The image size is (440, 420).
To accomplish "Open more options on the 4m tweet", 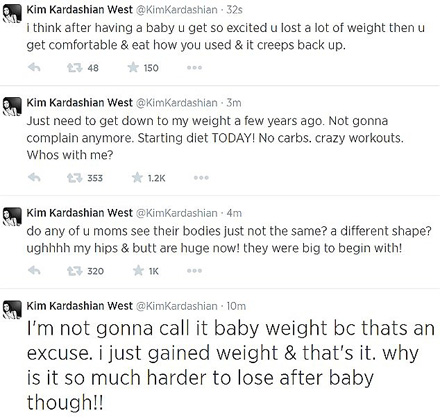I will [x=194, y=271].
